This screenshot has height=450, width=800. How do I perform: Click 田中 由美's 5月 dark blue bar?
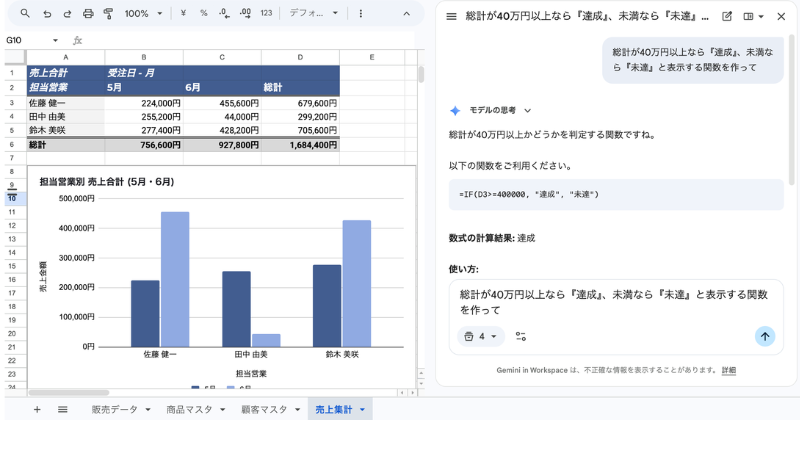pyautogui.click(x=236, y=309)
